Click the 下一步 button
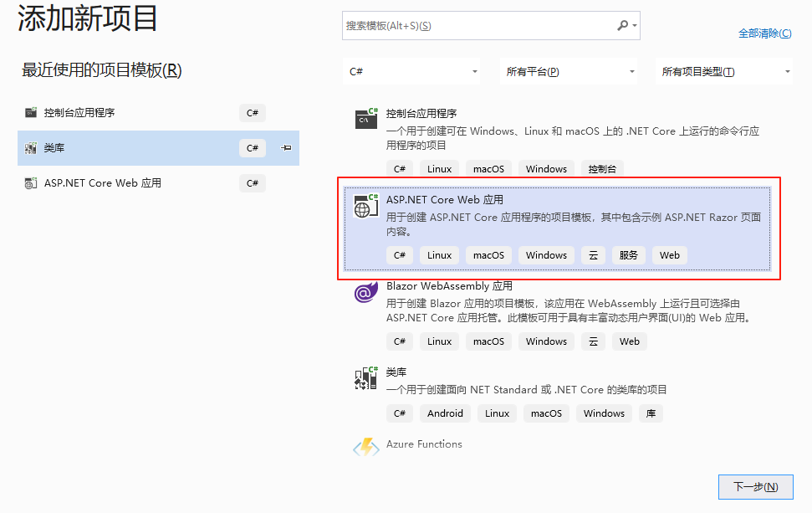This screenshot has width=812, height=513. (756, 486)
